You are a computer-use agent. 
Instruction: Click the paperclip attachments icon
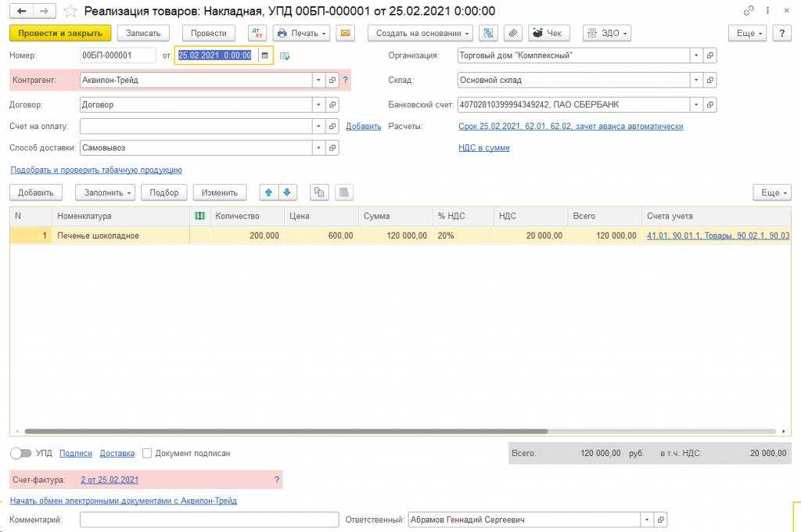pyautogui.click(x=512, y=33)
